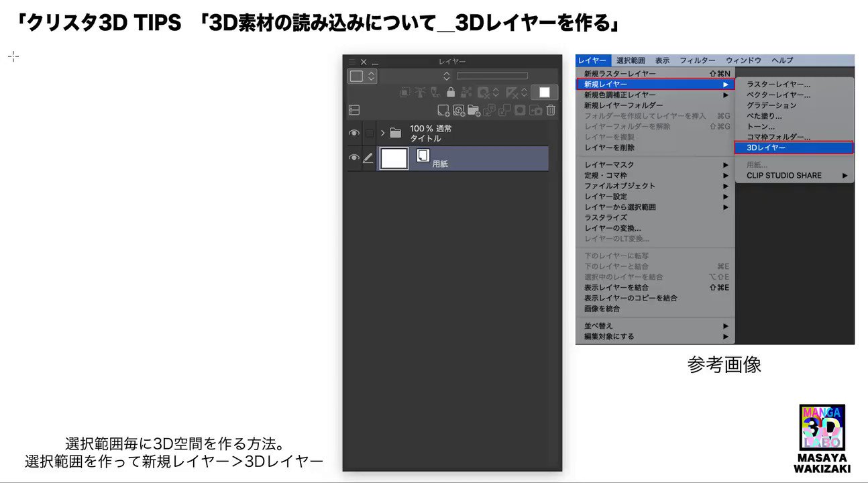
Task: Click the clip to layer below icon
Action: pyautogui.click(x=405, y=92)
